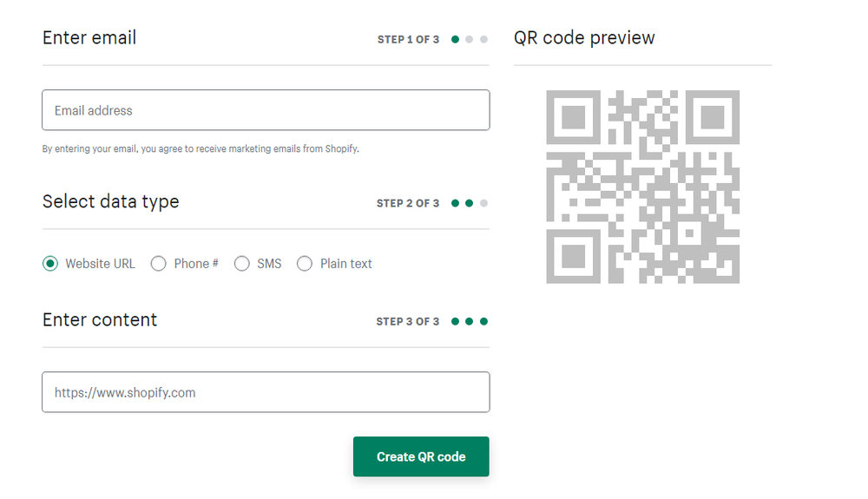Click the top-left finder square of QR code

(575, 118)
